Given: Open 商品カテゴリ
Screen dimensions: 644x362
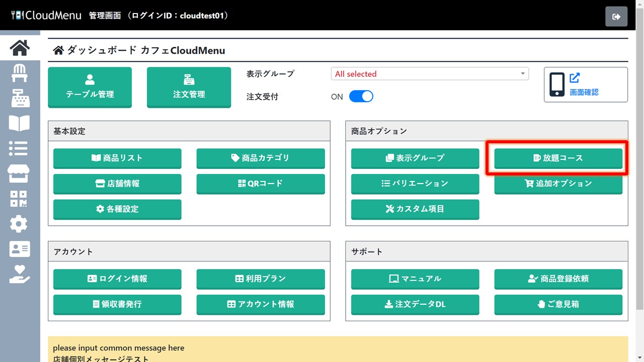Looking at the screenshot, I should tap(261, 158).
